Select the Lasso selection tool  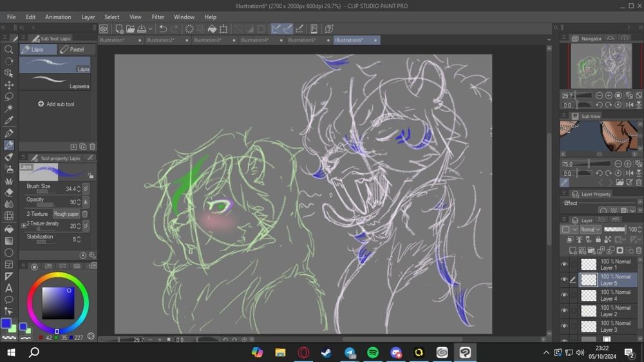pyautogui.click(x=8, y=97)
